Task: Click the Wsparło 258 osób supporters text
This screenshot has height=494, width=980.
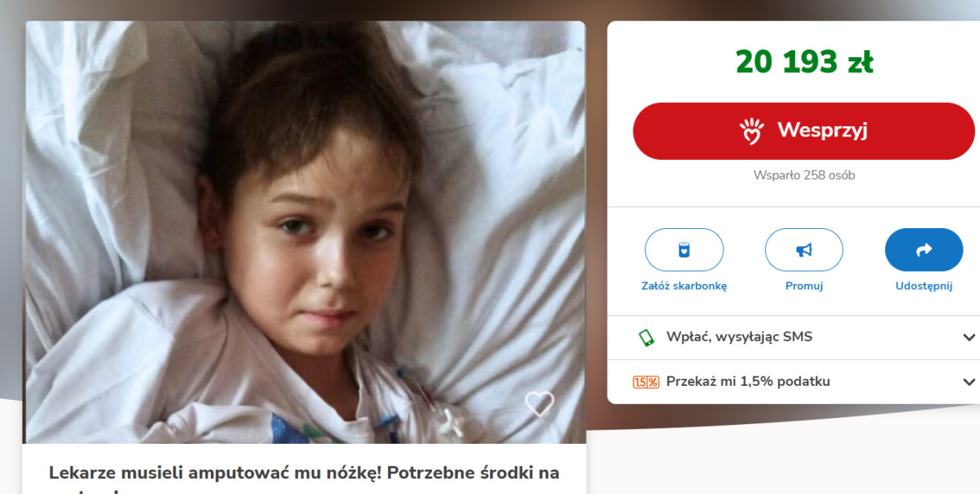Action: [804, 175]
